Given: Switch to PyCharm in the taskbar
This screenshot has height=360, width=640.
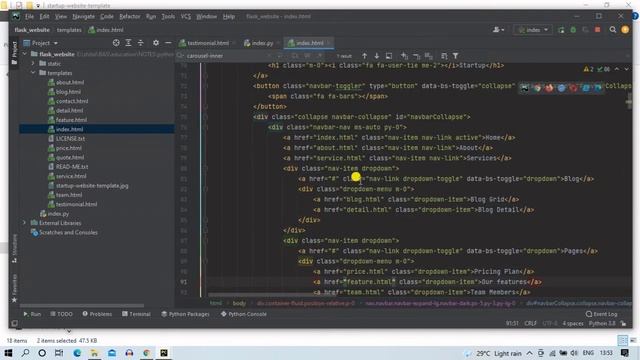Looking at the screenshot, I should (164, 353).
